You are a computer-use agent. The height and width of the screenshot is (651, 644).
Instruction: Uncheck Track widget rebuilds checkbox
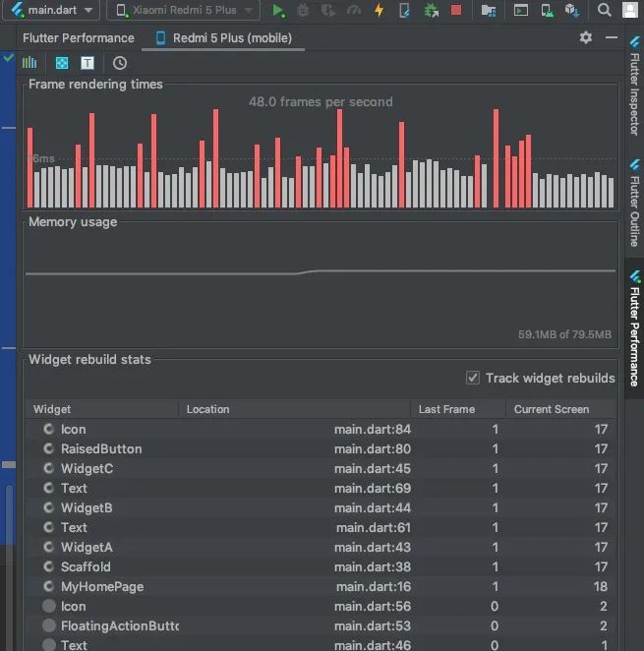point(474,379)
